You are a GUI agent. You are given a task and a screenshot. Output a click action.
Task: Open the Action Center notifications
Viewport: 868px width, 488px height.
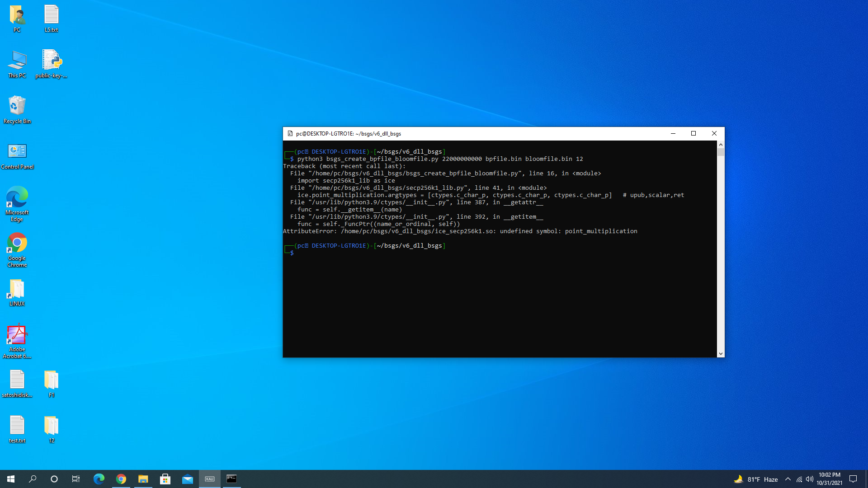[853, 479]
